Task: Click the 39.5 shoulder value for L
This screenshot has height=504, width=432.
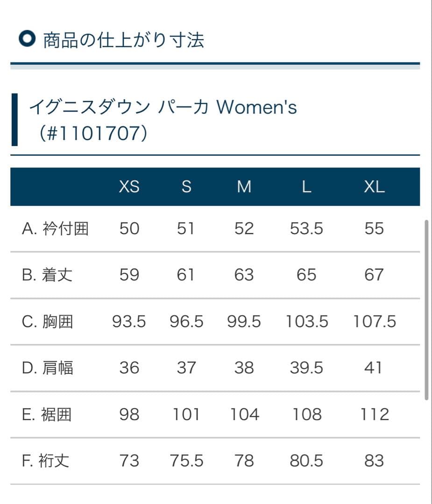Action: (x=306, y=368)
